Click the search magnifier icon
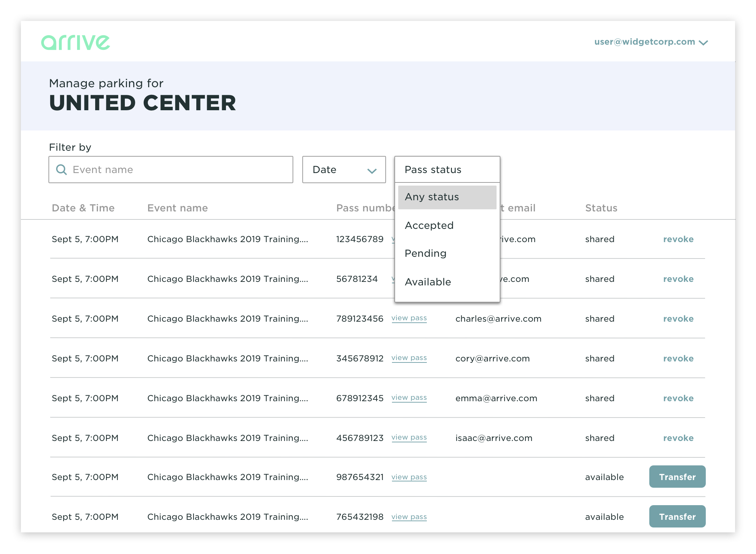Image resolution: width=756 pixels, height=554 pixels. (61, 170)
